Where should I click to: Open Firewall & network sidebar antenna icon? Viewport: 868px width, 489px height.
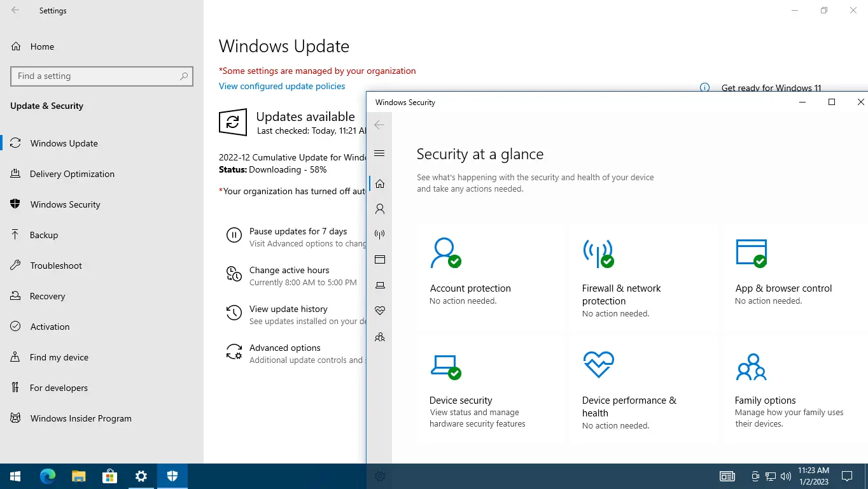(x=380, y=234)
